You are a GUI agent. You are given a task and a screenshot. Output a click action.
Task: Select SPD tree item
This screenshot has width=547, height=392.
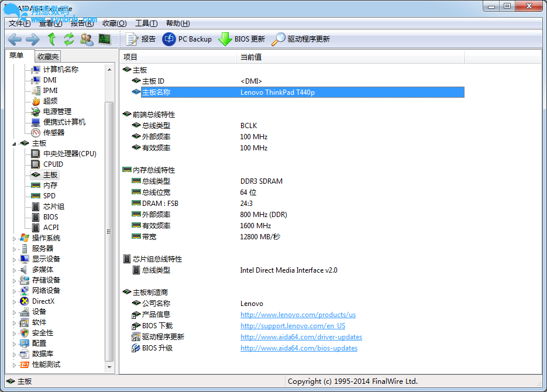49,195
